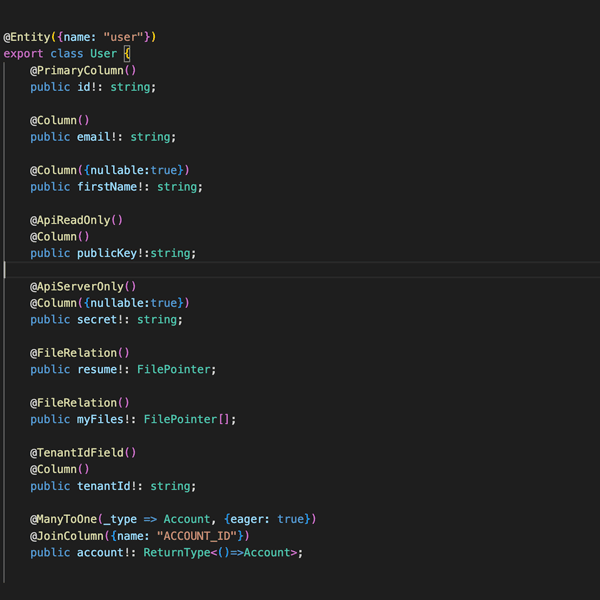
Task: Click the User class name
Action: 103,53
